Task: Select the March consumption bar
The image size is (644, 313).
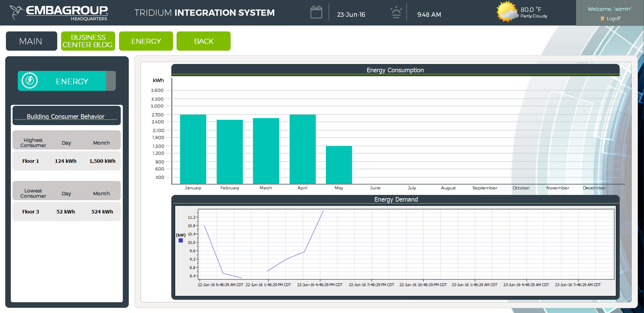Action: [266, 151]
